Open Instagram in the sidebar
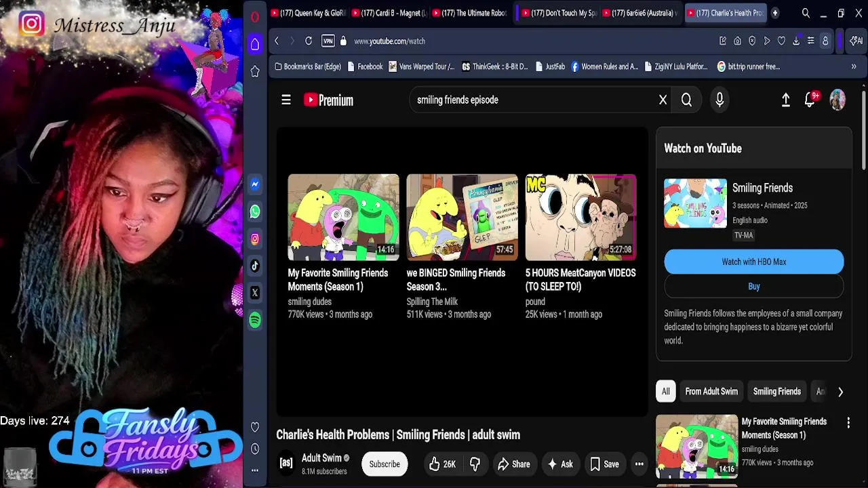The width and height of the screenshot is (868, 488). click(x=255, y=239)
